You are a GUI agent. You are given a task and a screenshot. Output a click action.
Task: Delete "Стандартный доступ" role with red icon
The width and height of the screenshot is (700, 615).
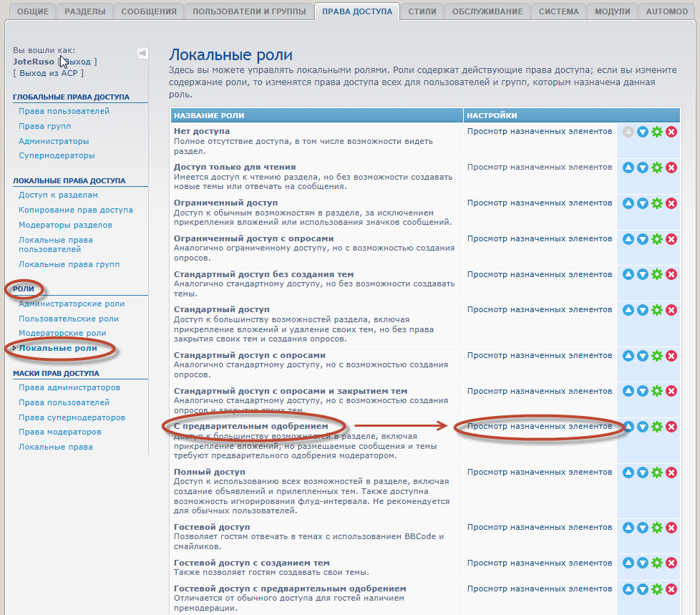671,310
